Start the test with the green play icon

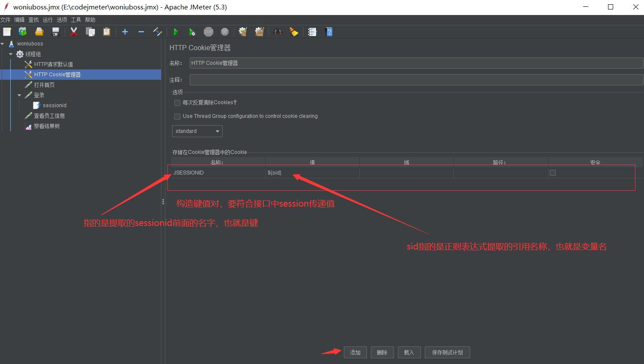click(176, 32)
